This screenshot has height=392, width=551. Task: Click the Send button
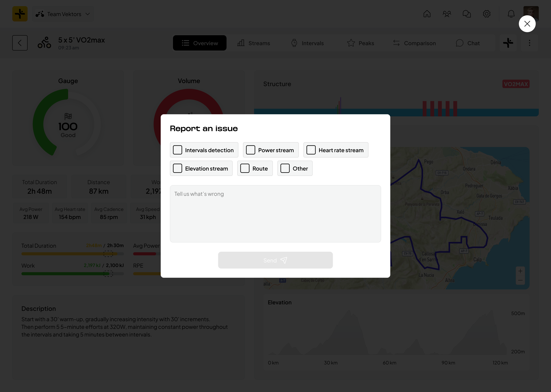275,260
